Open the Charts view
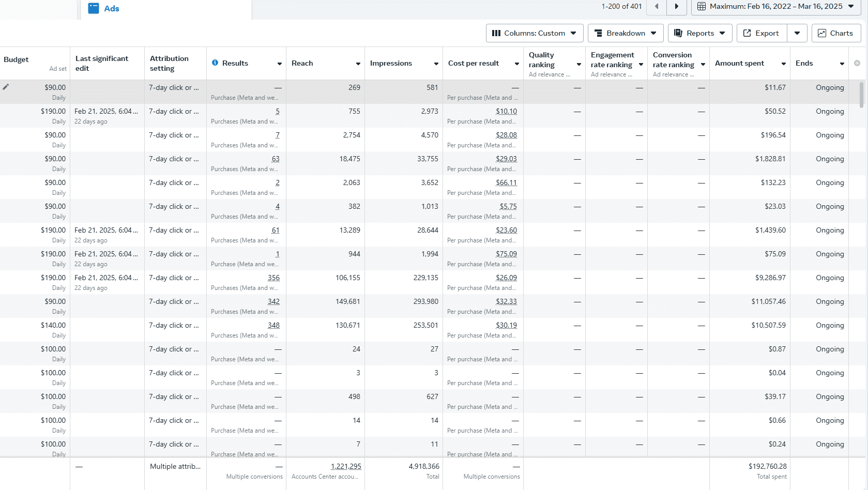Viewport: 868px width, 490px height. (836, 33)
